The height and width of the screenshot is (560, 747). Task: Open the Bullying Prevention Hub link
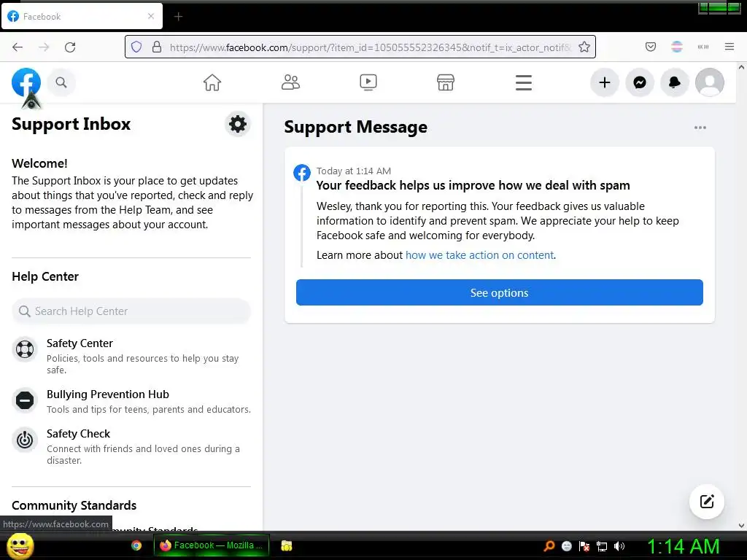tap(108, 394)
